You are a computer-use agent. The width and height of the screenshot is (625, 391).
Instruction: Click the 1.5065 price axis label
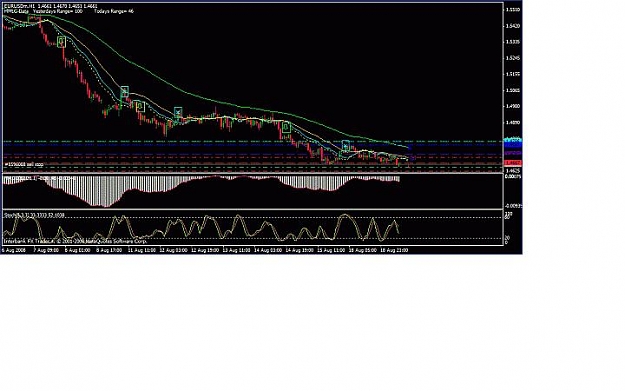pyautogui.click(x=514, y=90)
